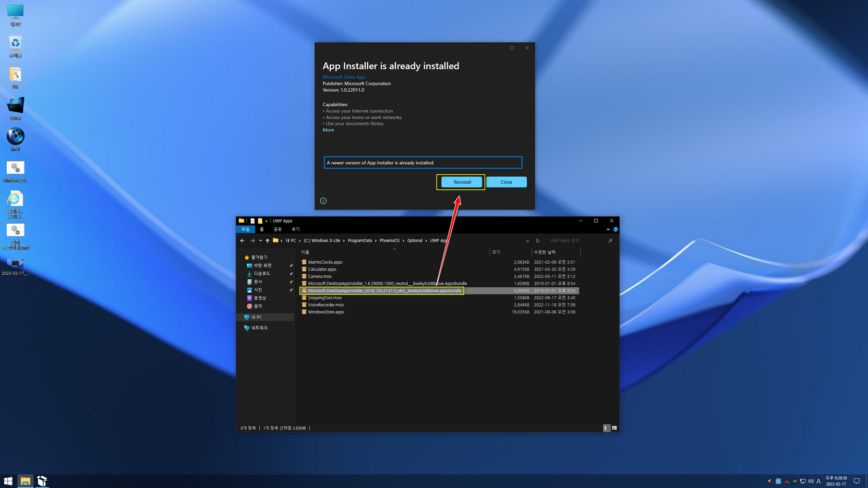Expand the Explorer ribbon chevron
Viewport: 868px width, 488px height.
tap(608, 229)
